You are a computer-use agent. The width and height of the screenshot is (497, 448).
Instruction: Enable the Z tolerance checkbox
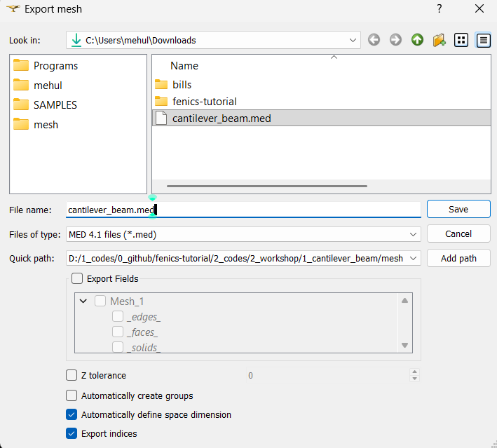(x=72, y=375)
